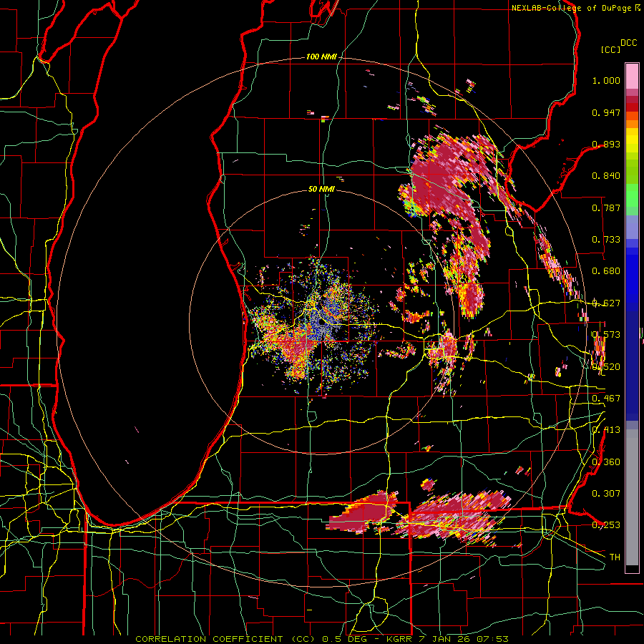Click the NEXLAB-College of DuPage header text

tap(571, 8)
